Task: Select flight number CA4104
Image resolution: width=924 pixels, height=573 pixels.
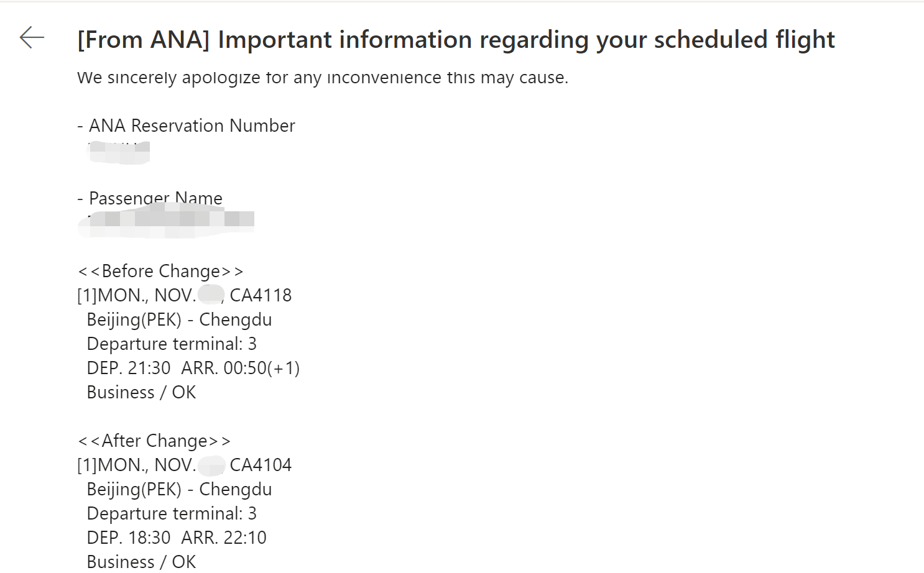Action: pyautogui.click(x=261, y=465)
